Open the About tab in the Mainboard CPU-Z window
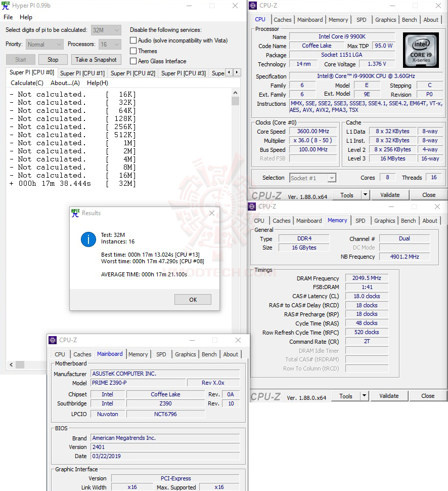The width and height of the screenshot is (448, 491). (x=231, y=354)
